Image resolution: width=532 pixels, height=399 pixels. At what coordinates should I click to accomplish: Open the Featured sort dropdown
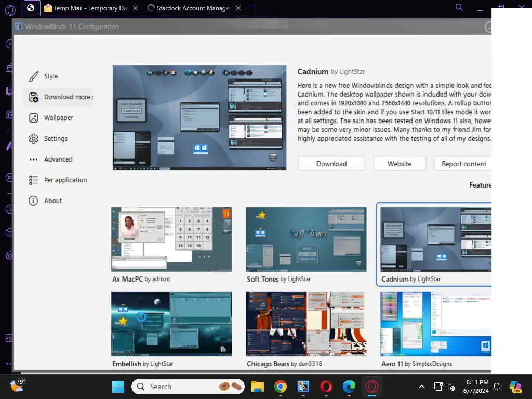pyautogui.click(x=481, y=185)
